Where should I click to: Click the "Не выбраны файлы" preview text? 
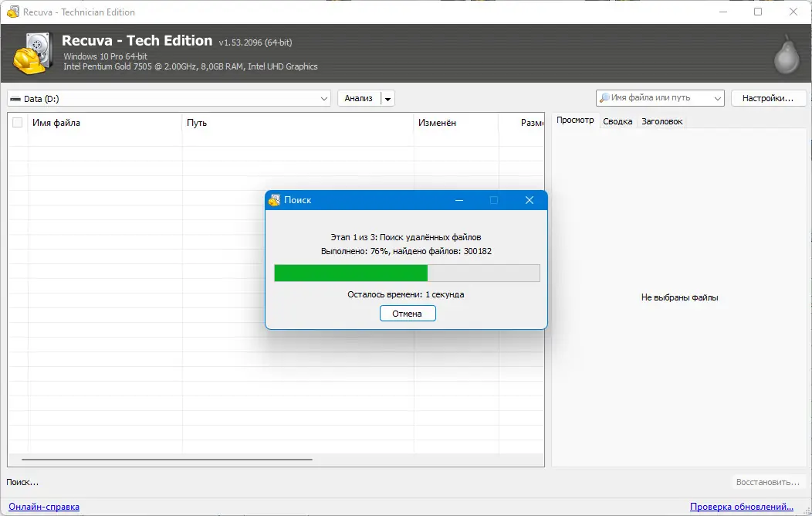pyautogui.click(x=679, y=297)
